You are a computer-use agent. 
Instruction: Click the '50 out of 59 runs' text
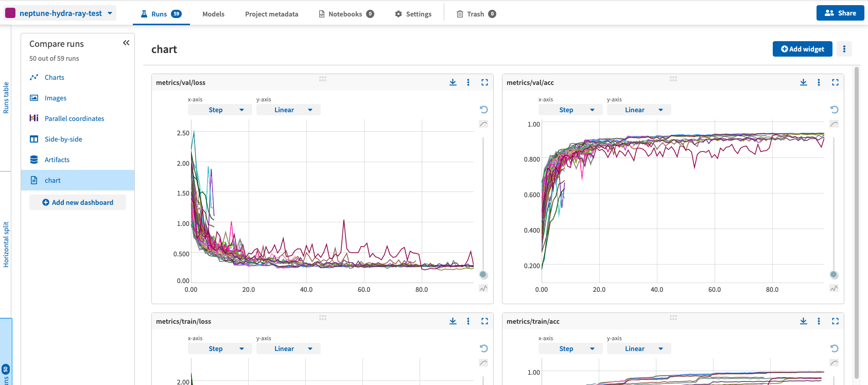[54, 58]
